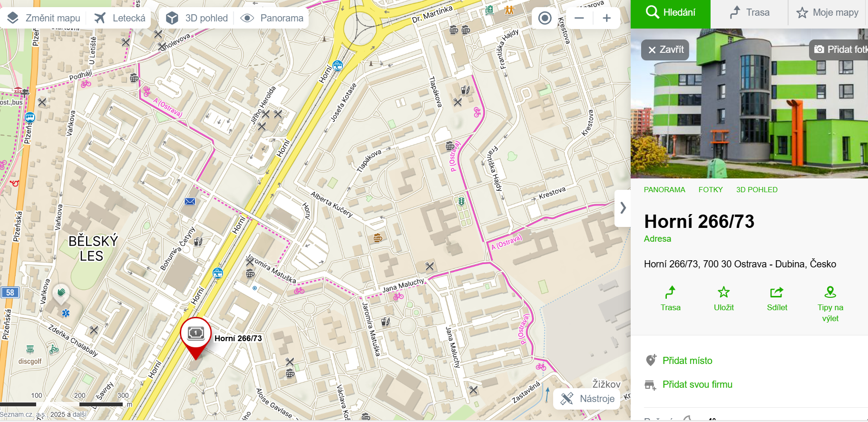This screenshot has width=868, height=422.
Task: Toggle Letecká aerial map view
Action: (x=120, y=18)
